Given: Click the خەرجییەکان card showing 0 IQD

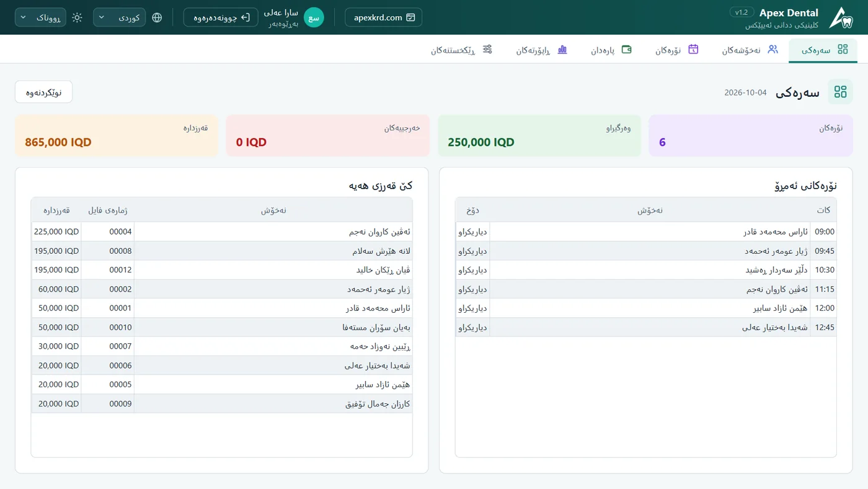Looking at the screenshot, I should [x=328, y=135].
